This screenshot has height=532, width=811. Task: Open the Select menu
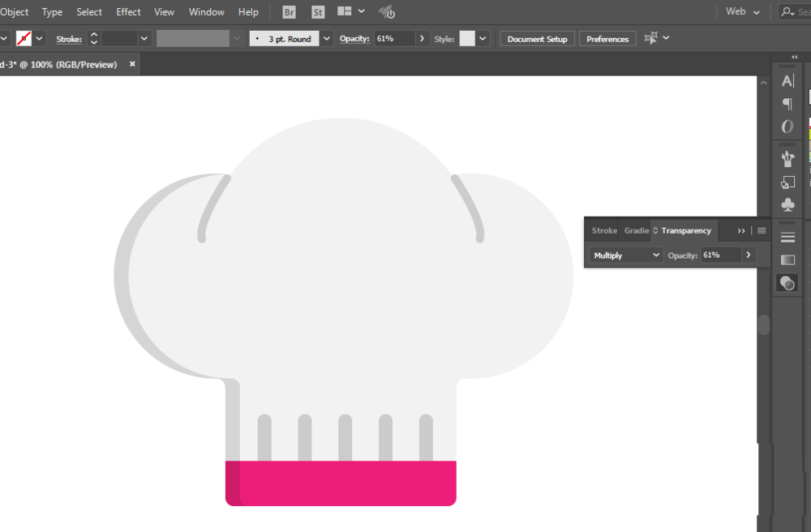point(89,12)
